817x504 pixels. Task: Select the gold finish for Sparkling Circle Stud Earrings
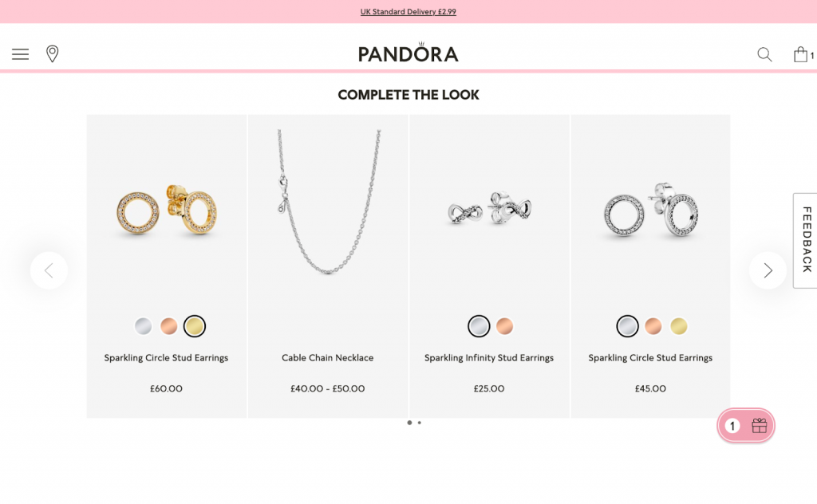click(x=195, y=326)
